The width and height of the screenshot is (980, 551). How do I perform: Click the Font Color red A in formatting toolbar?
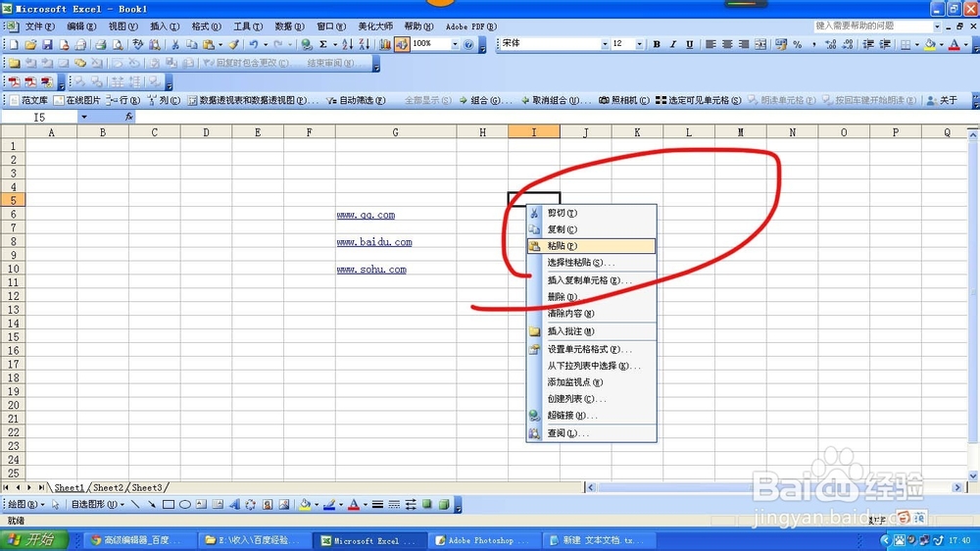[x=955, y=44]
